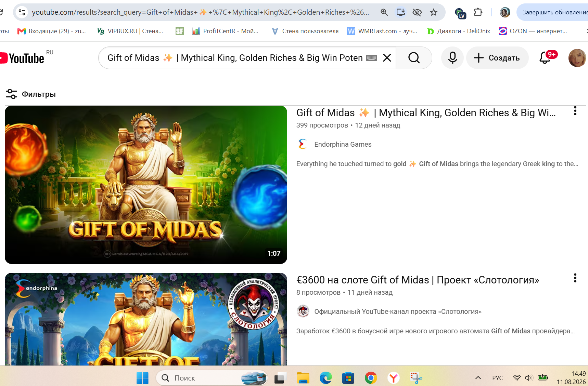This screenshot has width=588, height=386.
Task: Click the Endorphina Games channel avatar
Action: point(303,144)
